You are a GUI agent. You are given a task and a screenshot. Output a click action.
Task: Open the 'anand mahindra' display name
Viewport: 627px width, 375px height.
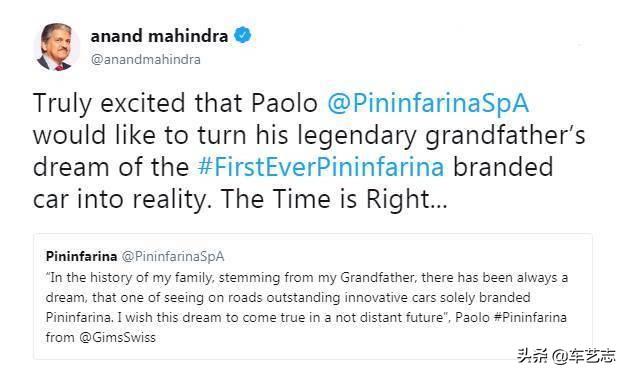click(x=159, y=36)
